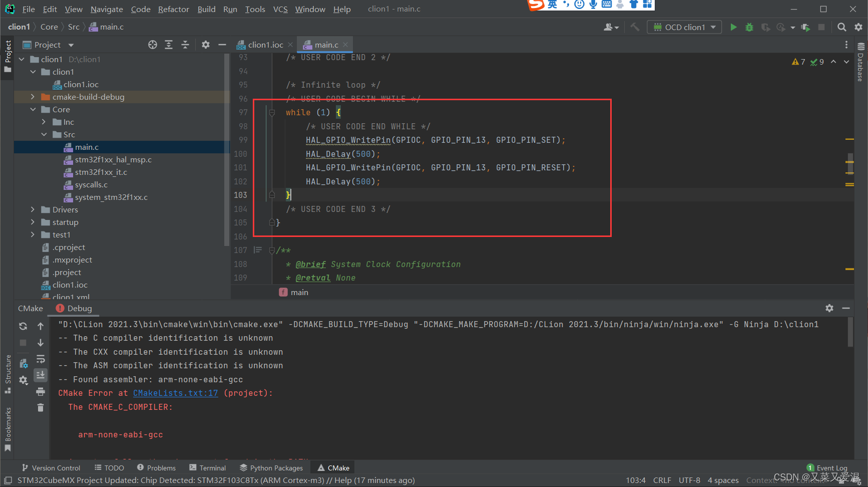Expand cmake-build-debug folder
The image size is (868, 487).
[33, 97]
